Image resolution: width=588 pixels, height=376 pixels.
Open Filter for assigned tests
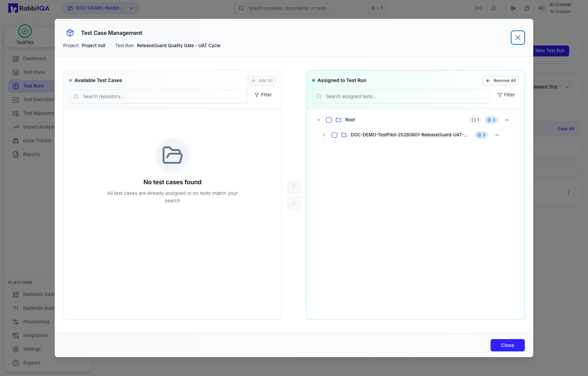506,95
